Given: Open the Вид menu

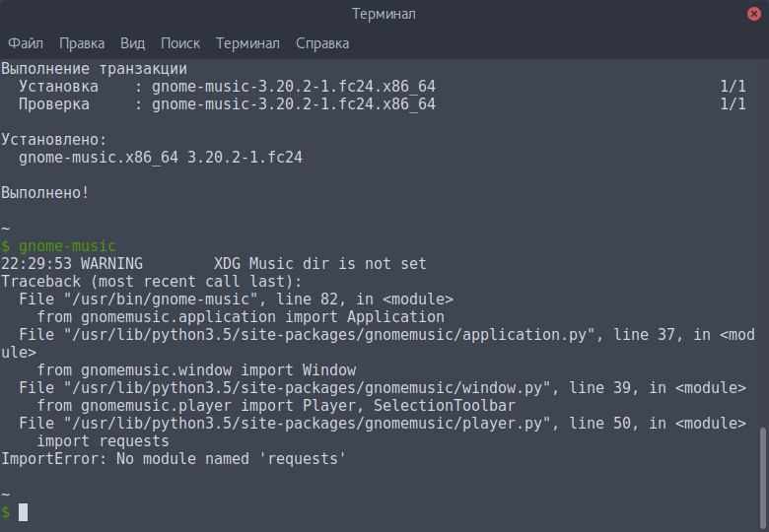Looking at the screenshot, I should (133, 43).
